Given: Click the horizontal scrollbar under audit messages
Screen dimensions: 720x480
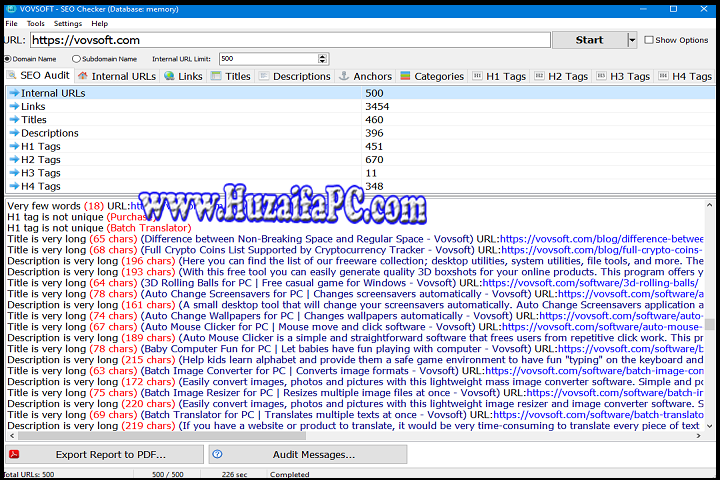Looking at the screenshot, I should pyautogui.click(x=350, y=436).
